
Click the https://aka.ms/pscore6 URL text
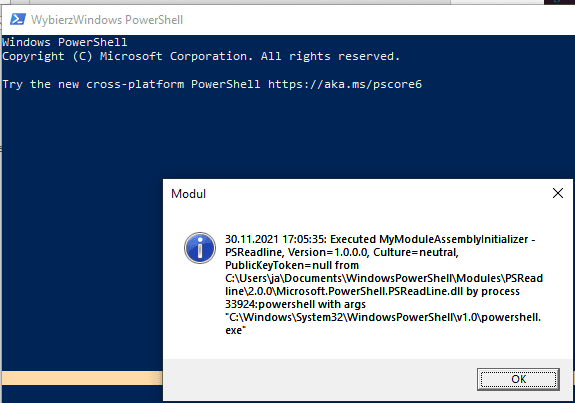click(345, 84)
